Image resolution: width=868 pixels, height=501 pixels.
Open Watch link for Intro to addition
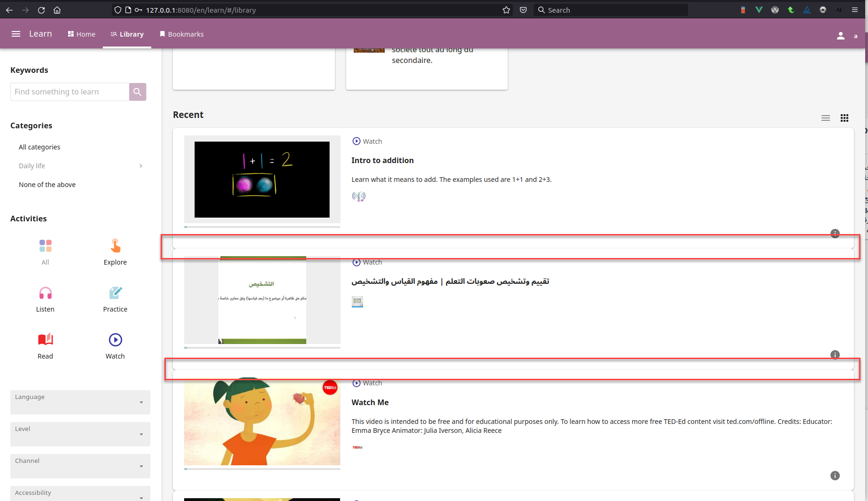366,141
